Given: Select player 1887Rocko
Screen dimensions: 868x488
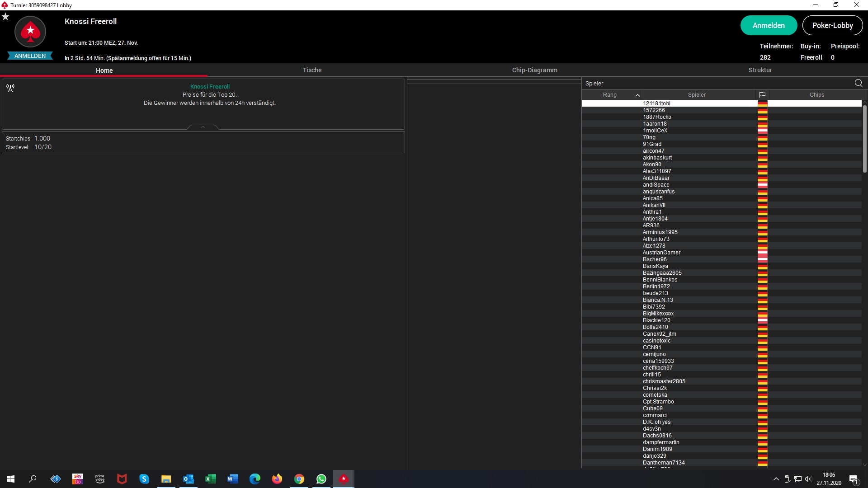Looking at the screenshot, I should tap(722, 117).
